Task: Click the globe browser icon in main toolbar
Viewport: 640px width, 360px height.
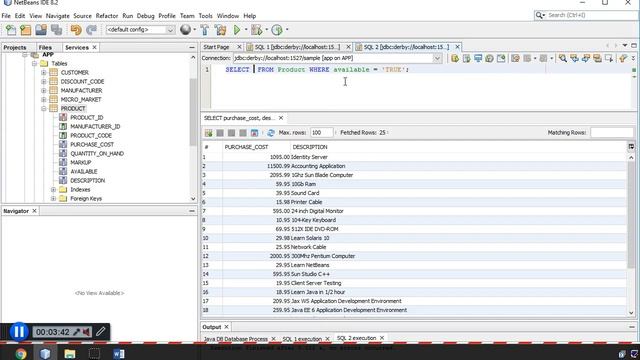Action: 186,30
